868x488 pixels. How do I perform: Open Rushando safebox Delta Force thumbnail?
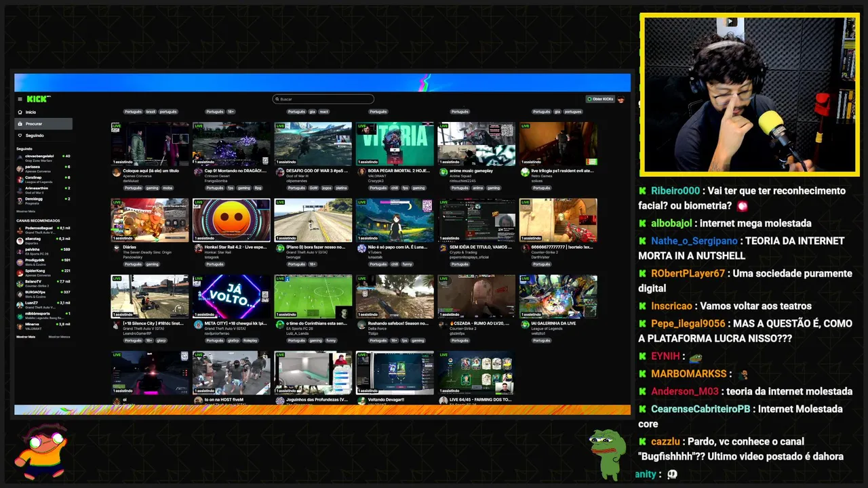tap(395, 296)
